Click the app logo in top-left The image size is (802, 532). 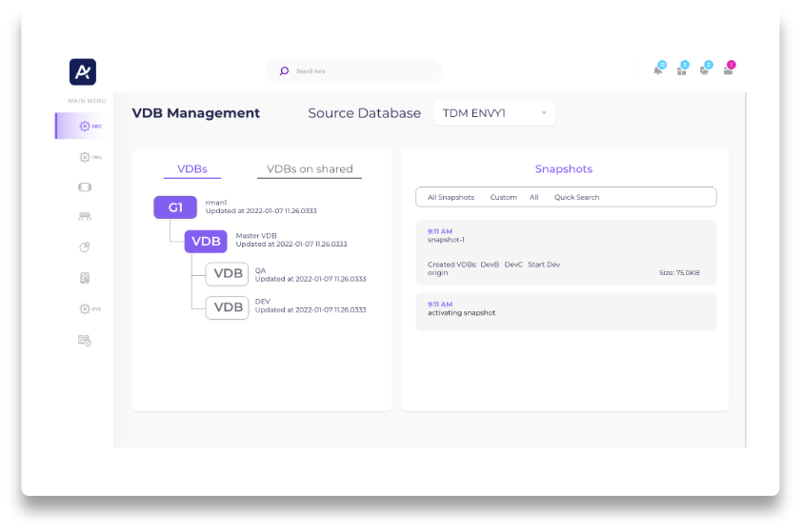(82, 71)
